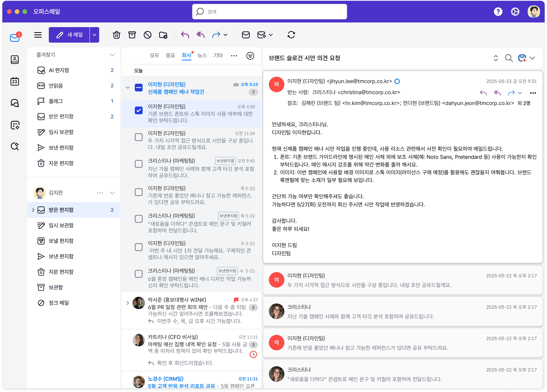This screenshot has width=547, height=392.
Task: Click the reply-all arrow in toolbar
Action: 200,35
